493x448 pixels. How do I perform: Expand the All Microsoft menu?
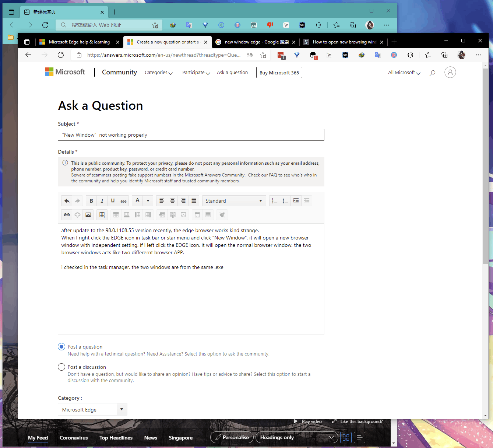(404, 73)
